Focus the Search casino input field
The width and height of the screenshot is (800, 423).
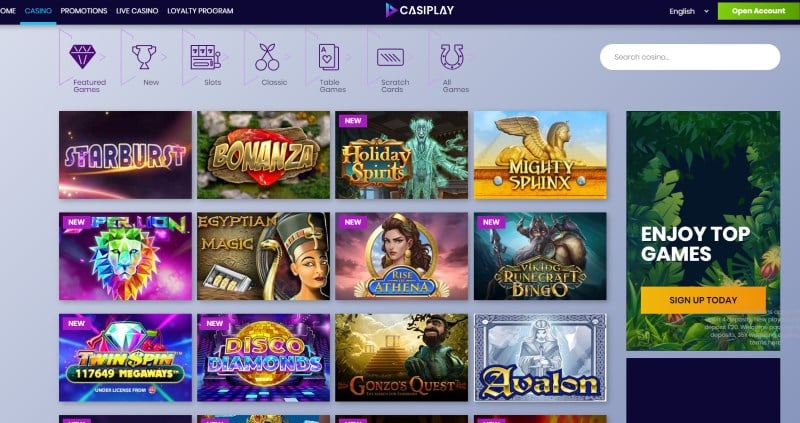pos(690,57)
